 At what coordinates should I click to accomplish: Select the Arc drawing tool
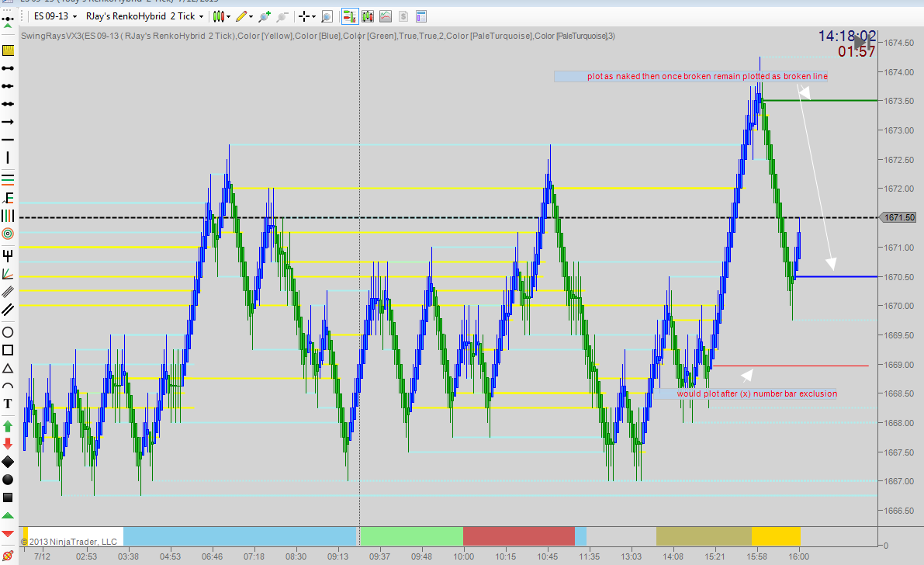tap(8, 386)
